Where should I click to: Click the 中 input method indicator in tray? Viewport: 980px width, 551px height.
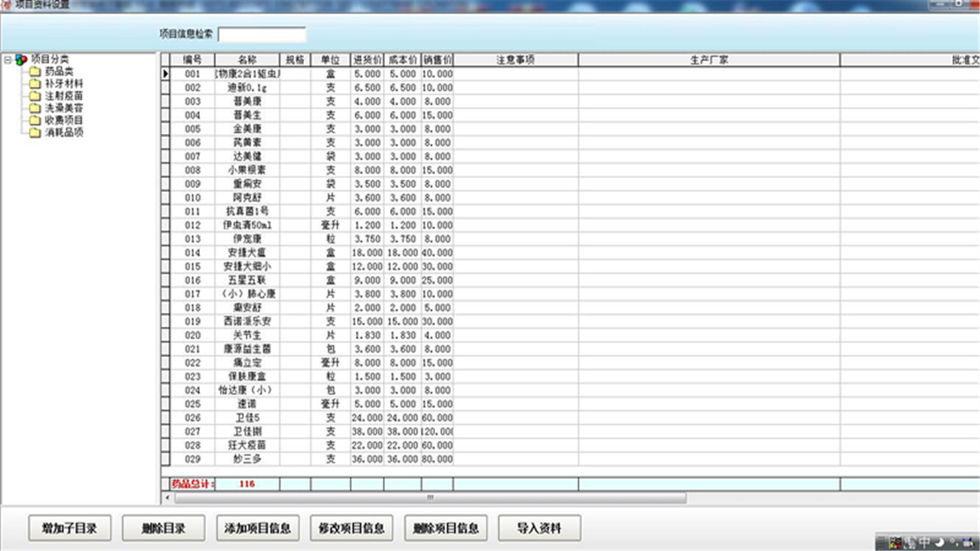(x=924, y=541)
